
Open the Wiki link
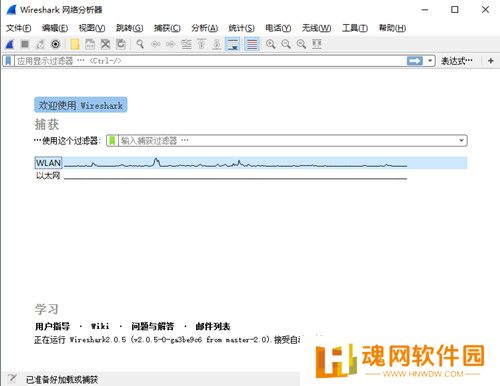pos(100,326)
